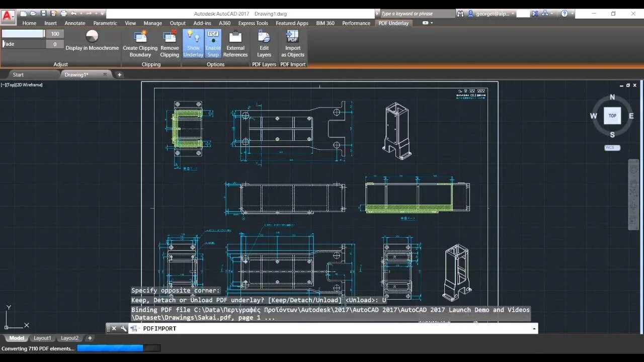Click the [-] viewport controls label

pyautogui.click(x=3, y=85)
